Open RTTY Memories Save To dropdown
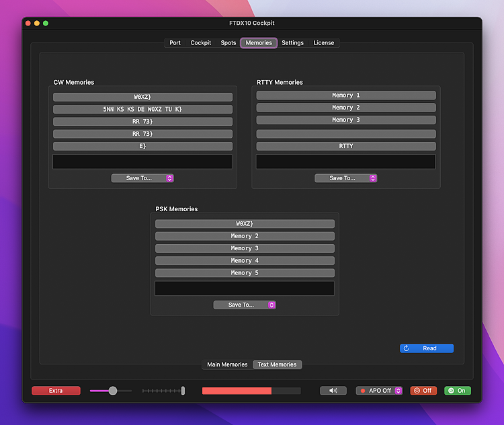Screen dimensions: 504x425 tap(345, 178)
